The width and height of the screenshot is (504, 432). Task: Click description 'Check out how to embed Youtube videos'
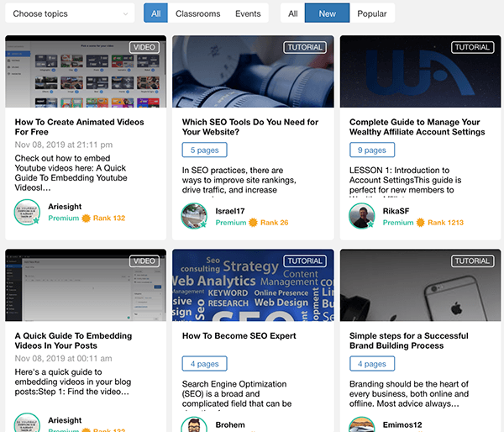tap(71, 173)
